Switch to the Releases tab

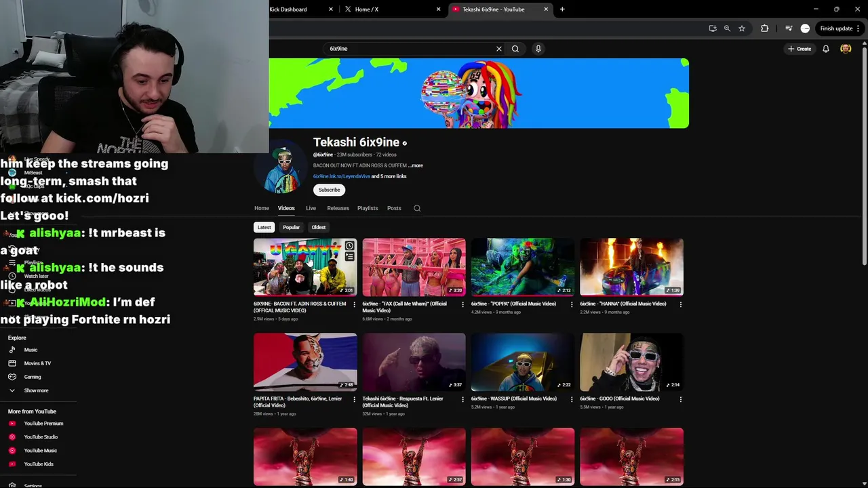338,208
